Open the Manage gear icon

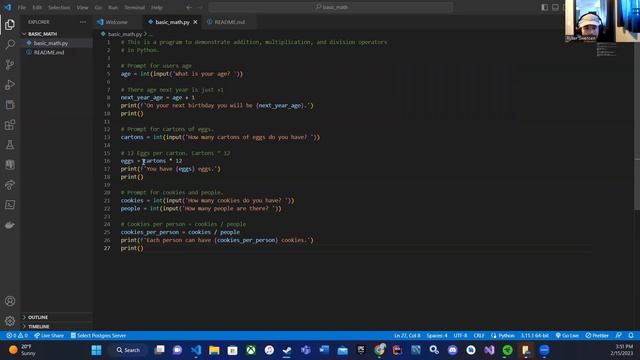coord(10,321)
